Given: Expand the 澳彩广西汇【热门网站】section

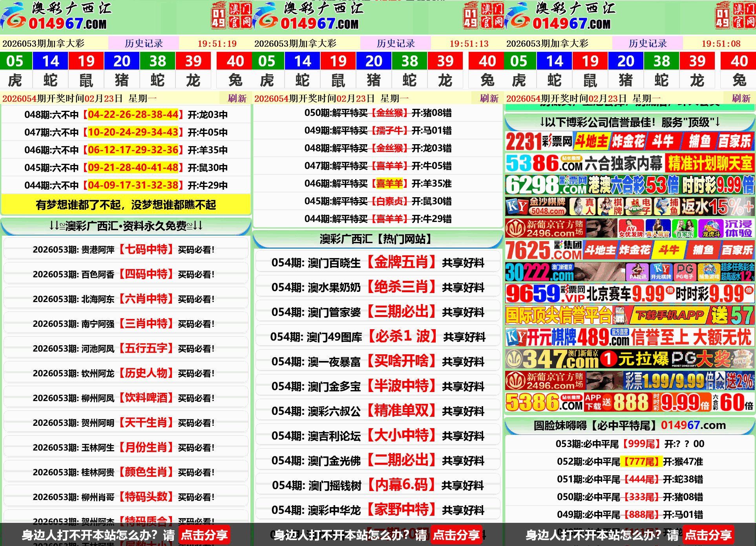Looking at the screenshot, I should (x=378, y=239).
